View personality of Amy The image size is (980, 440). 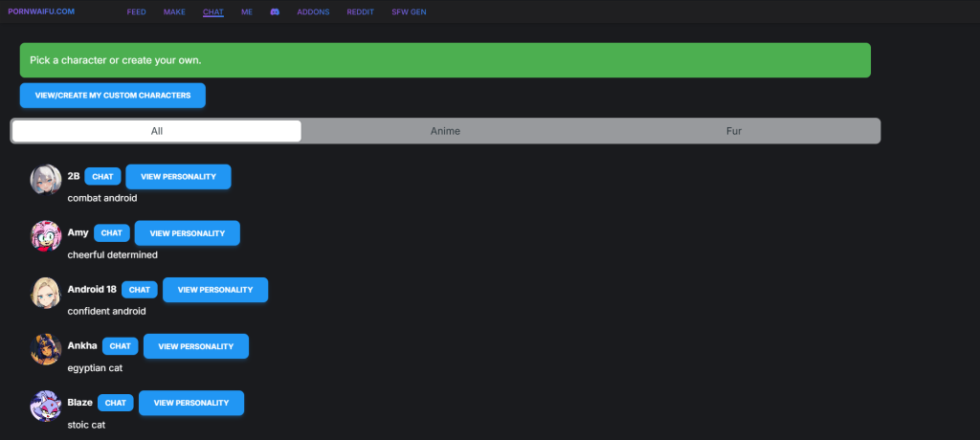pyautogui.click(x=188, y=233)
